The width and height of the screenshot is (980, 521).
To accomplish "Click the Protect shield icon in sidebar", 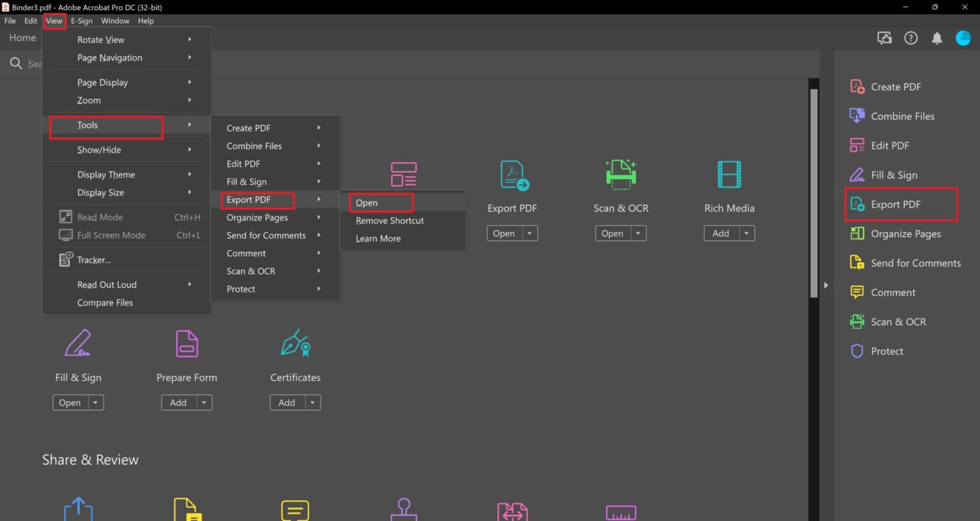I will point(857,351).
